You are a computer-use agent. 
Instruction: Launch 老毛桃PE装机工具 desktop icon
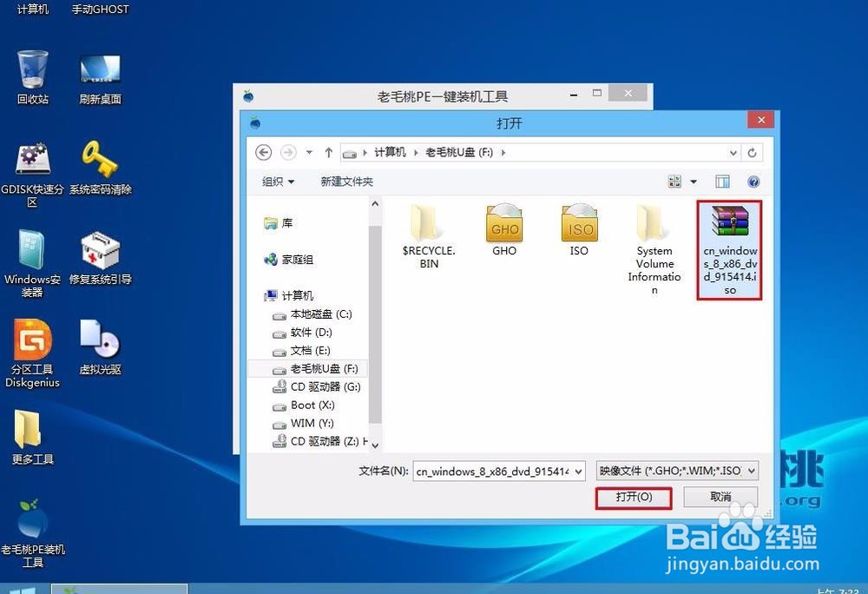pos(32,534)
